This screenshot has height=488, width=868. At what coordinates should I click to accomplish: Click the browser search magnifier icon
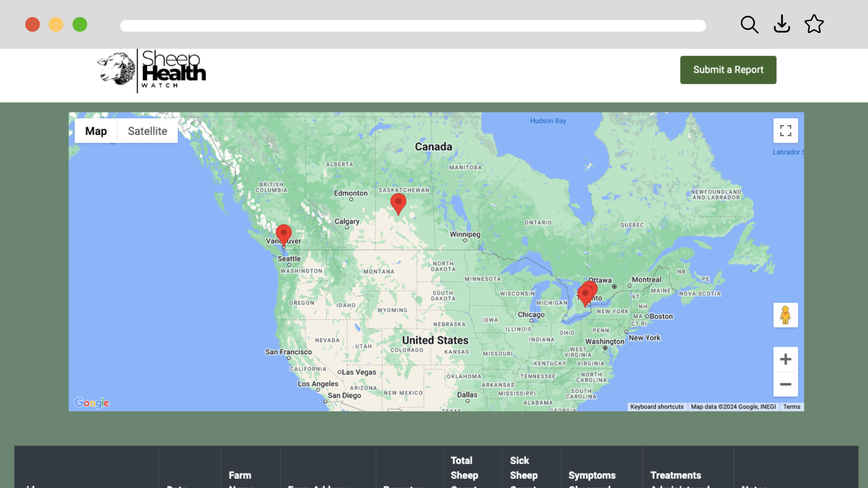pos(749,24)
